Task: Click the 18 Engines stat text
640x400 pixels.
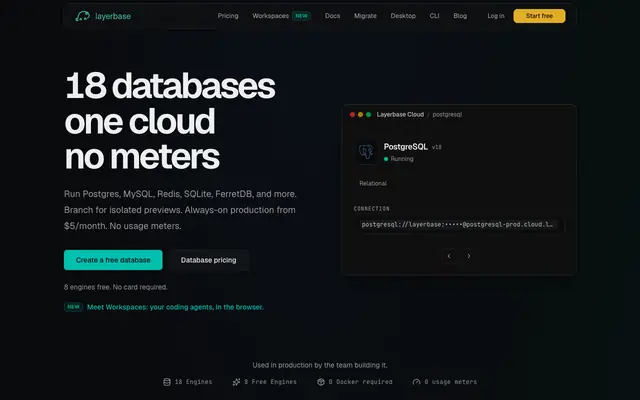Action: 193,382
